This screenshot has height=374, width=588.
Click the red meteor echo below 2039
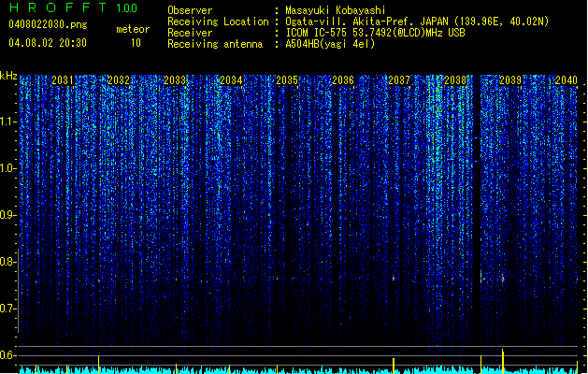pyautogui.click(x=503, y=279)
